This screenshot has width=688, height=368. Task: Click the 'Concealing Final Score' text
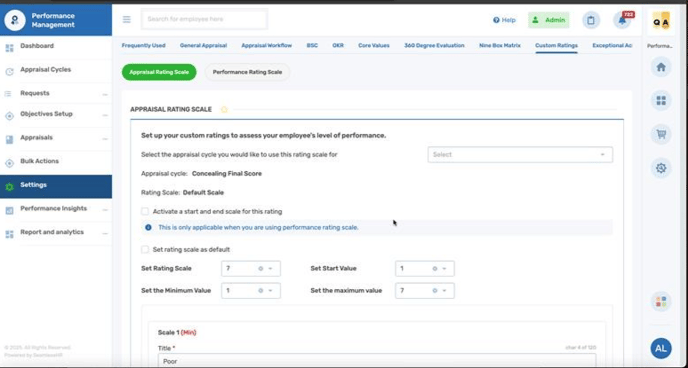[227, 174]
